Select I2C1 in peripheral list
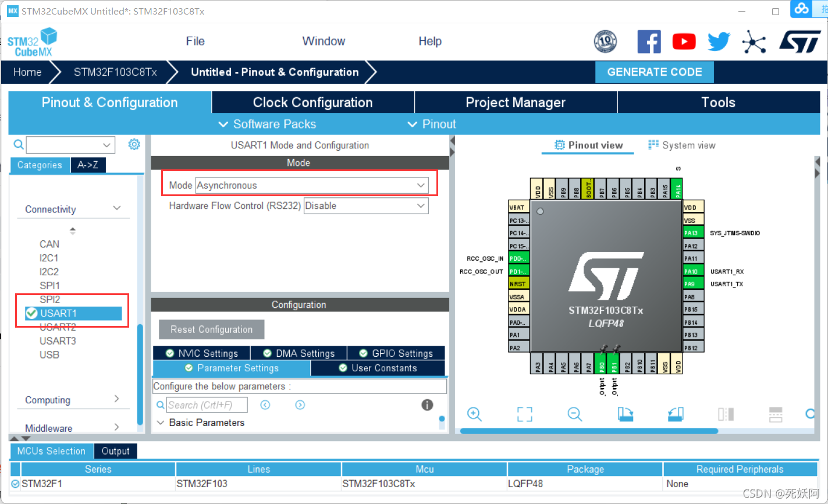Viewport: 828px width, 504px height. [x=49, y=258]
